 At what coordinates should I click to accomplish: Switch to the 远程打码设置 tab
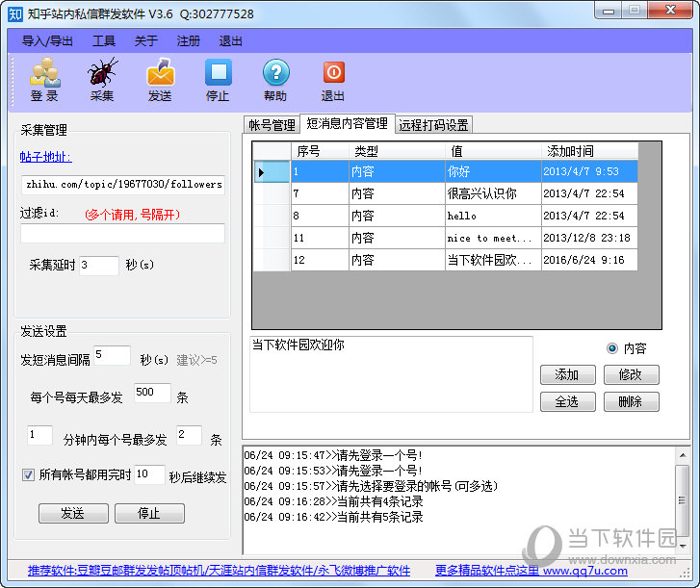pos(433,125)
